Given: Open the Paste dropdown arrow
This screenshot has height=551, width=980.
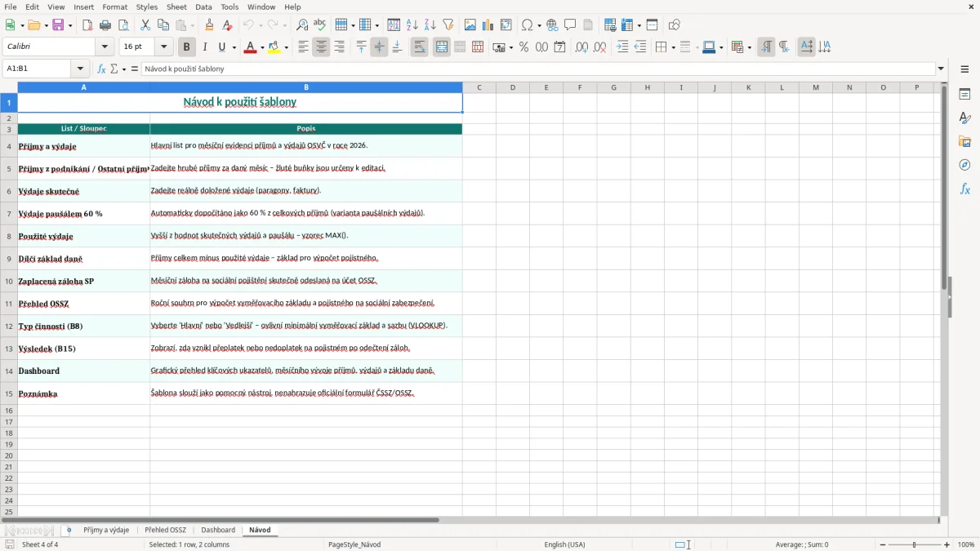Looking at the screenshot, I should 192,25.
